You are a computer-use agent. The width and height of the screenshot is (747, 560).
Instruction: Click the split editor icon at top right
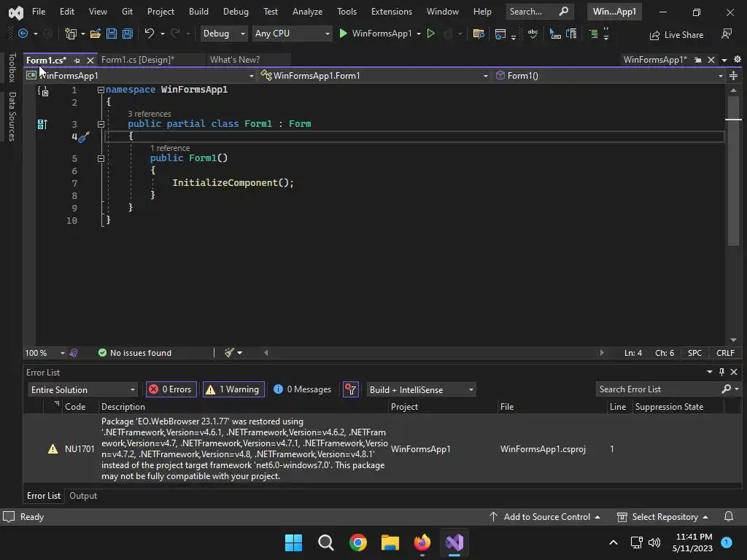click(x=733, y=76)
